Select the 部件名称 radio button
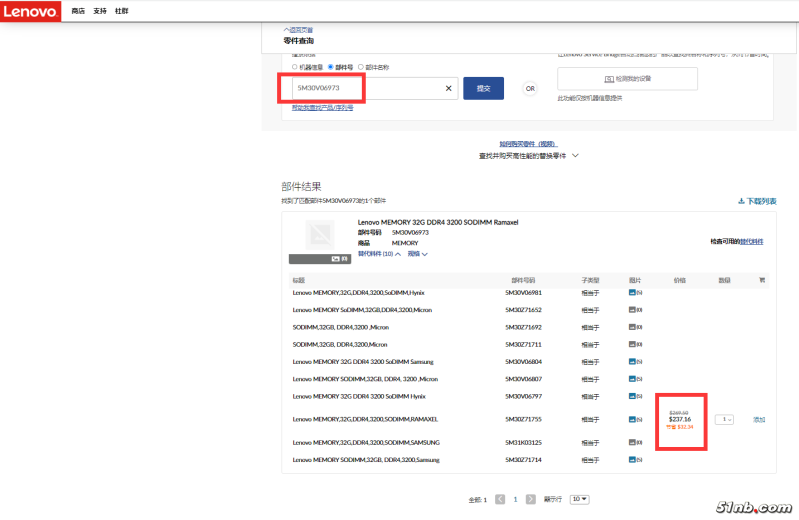 (360, 67)
